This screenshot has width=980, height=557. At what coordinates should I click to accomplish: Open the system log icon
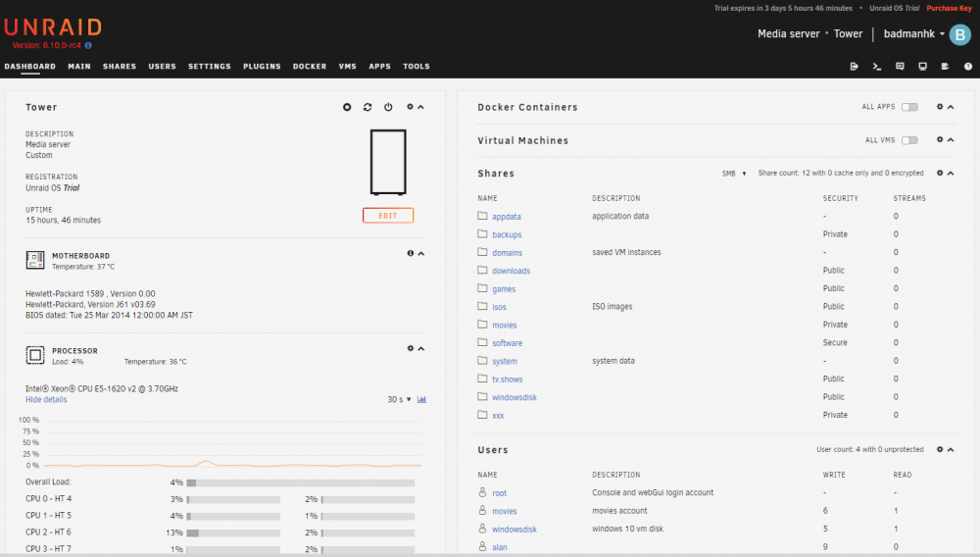945,67
